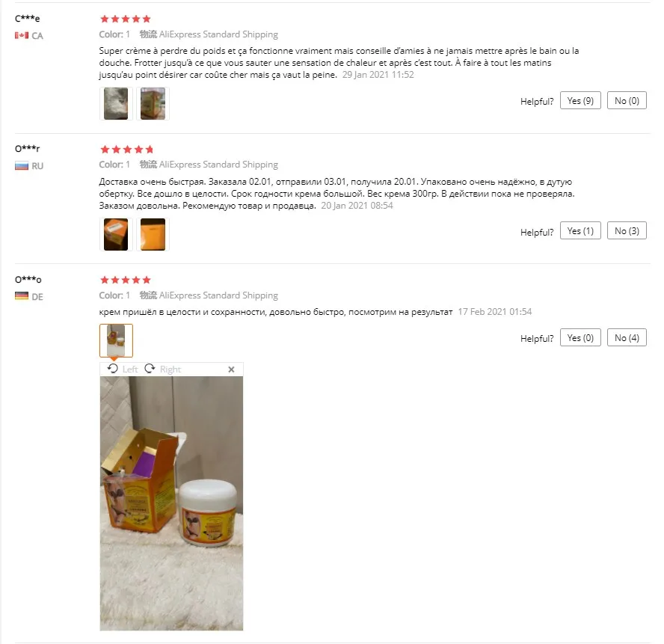Rotate the review image right

[x=162, y=369]
